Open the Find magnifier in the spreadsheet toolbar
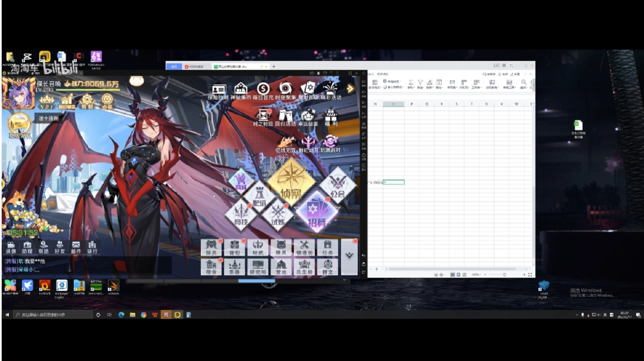644x361 pixels. [524, 84]
